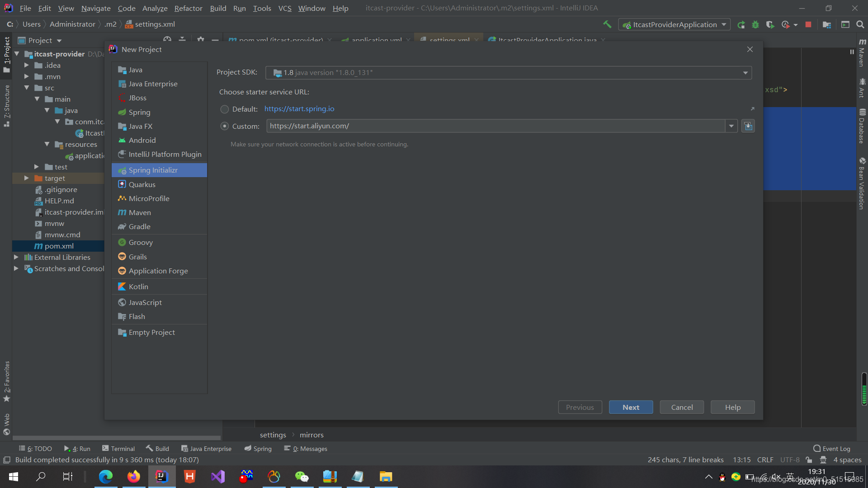Screen dimensions: 868x488
Task: Open the Ant tool window
Action: point(862,88)
